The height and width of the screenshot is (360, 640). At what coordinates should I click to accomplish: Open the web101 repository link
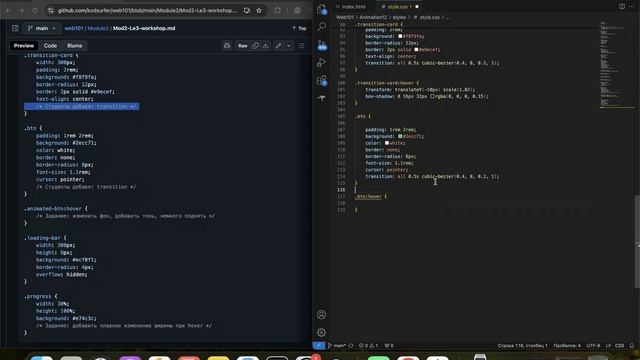pyautogui.click(x=74, y=28)
